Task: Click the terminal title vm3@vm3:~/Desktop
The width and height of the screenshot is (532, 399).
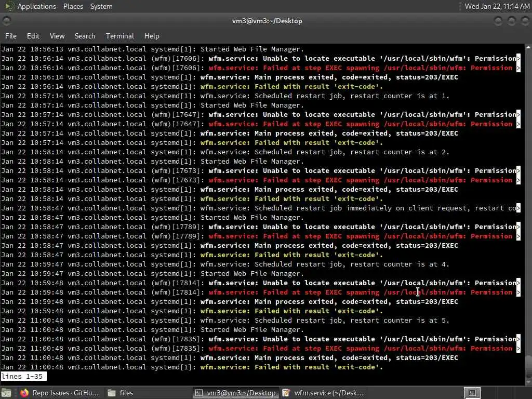Action: point(267,21)
